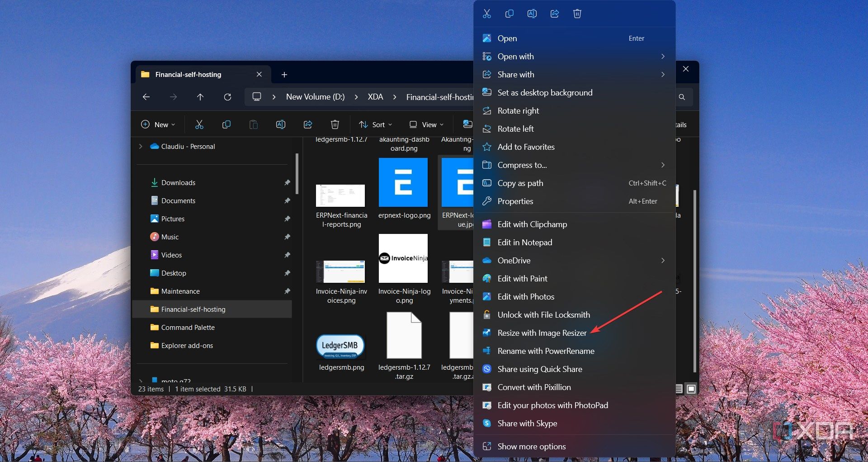Click the Copy icon in Explorer toolbar
Image resolution: width=868 pixels, height=462 pixels.
pyautogui.click(x=226, y=124)
